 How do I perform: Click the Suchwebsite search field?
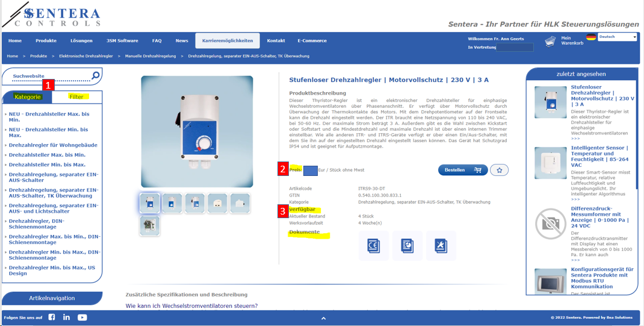[50, 76]
